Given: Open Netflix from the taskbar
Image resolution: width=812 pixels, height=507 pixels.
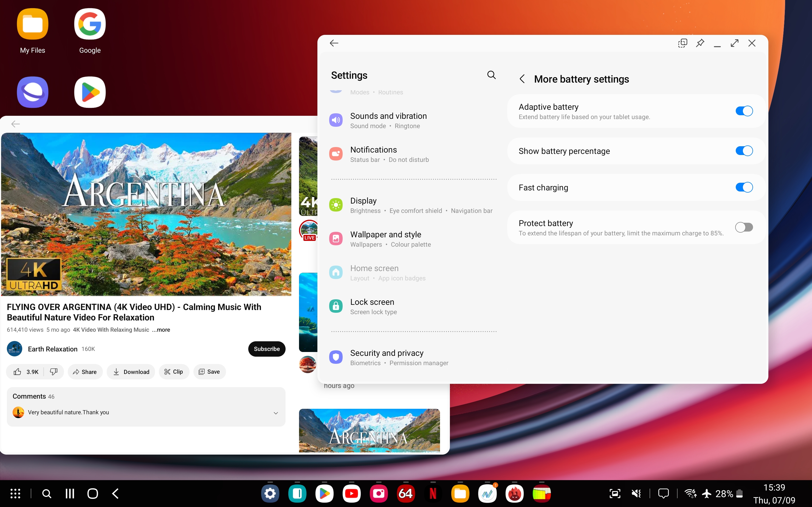Looking at the screenshot, I should coord(433,494).
